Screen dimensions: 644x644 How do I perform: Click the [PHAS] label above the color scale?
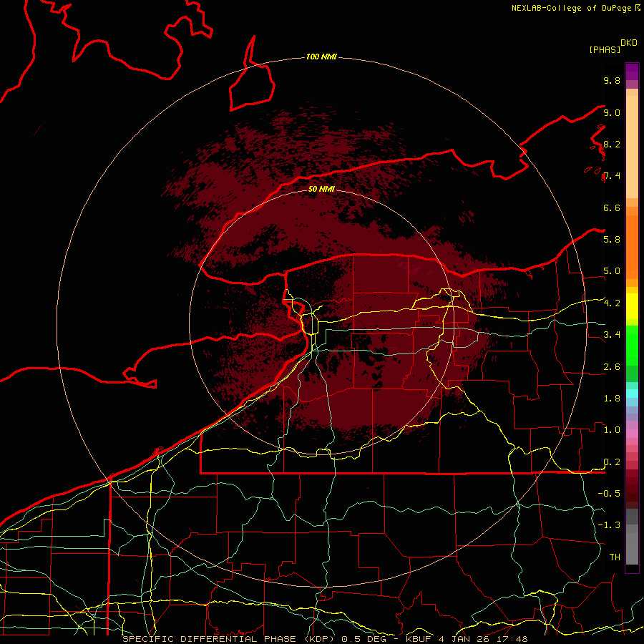[x=604, y=49]
